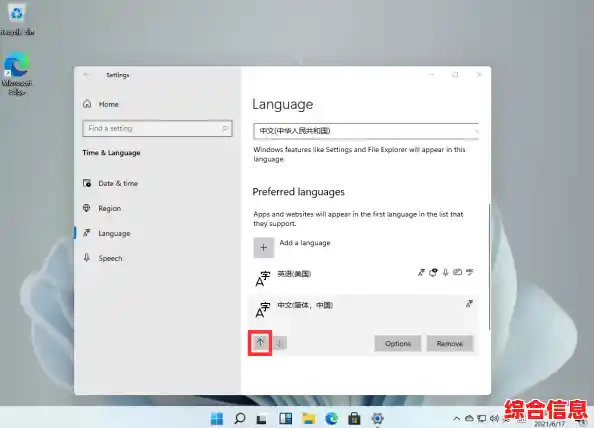594x428 pixels.
Task: Click the Add a language label
Action: (305, 243)
